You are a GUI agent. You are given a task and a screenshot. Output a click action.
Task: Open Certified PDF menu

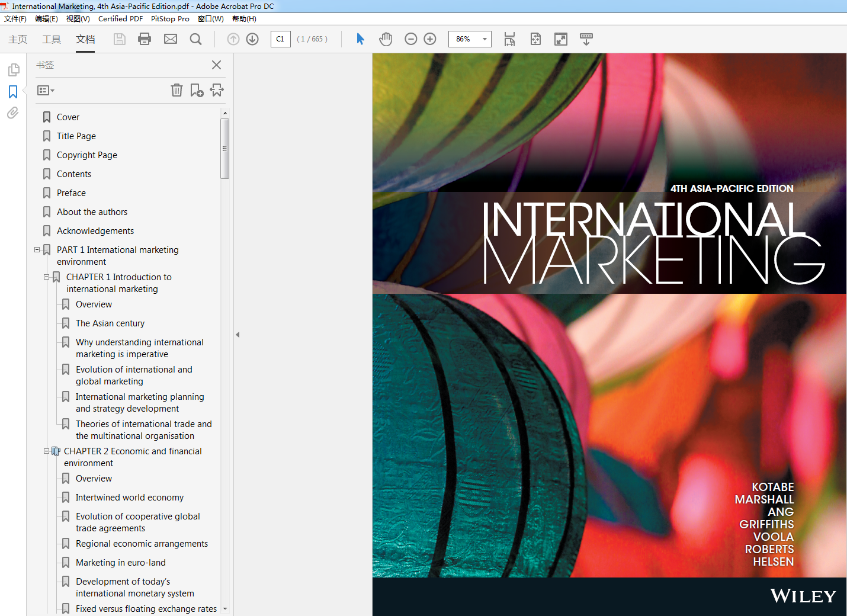[120, 19]
